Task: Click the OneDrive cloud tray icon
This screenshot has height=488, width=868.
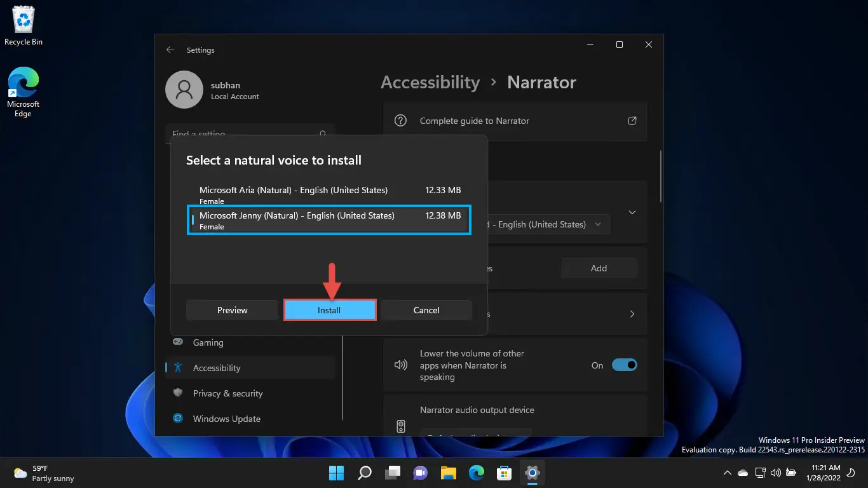Action: point(743,473)
